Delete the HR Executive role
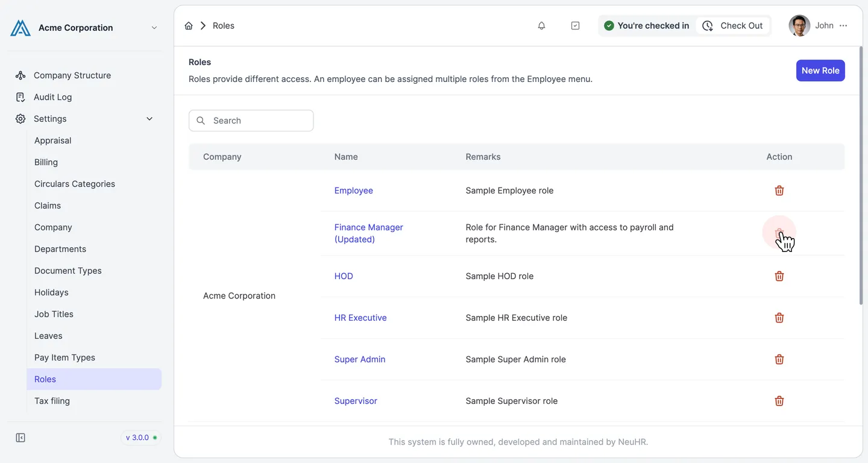The image size is (868, 463). click(x=779, y=318)
